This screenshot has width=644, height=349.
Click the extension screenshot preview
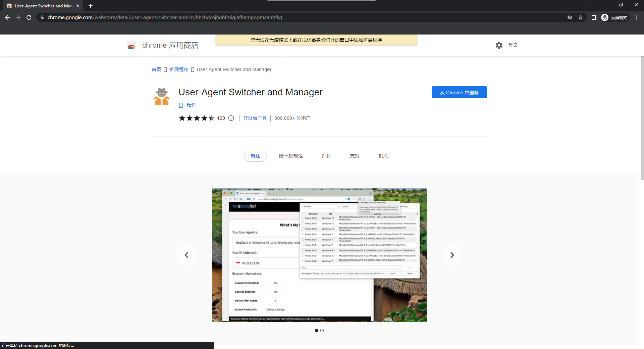tap(319, 255)
